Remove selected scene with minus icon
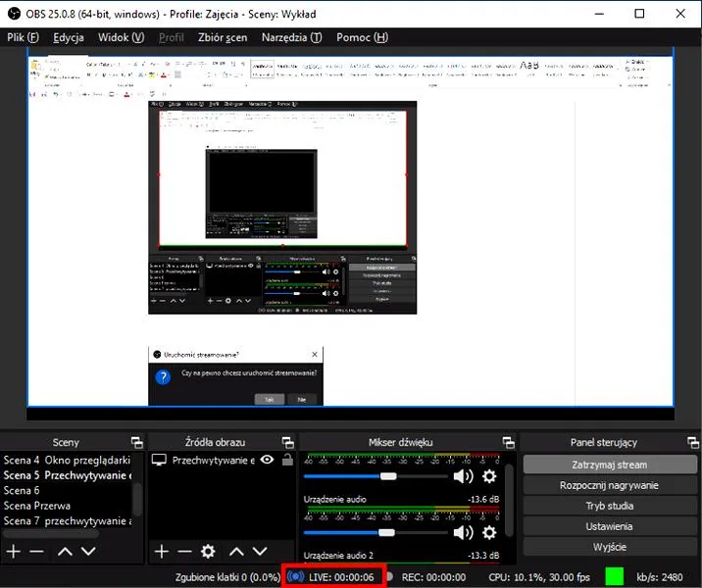This screenshot has height=588, width=702. (36, 552)
